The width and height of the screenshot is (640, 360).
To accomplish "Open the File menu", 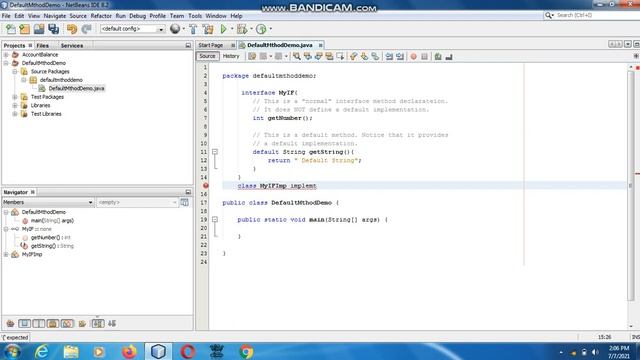I will (6, 16).
